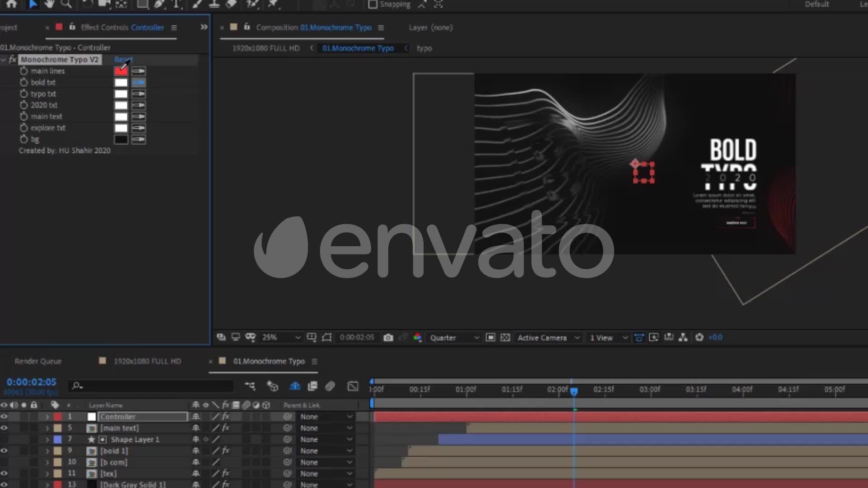
Task: Click the bg eyedropper icon
Action: click(138, 139)
